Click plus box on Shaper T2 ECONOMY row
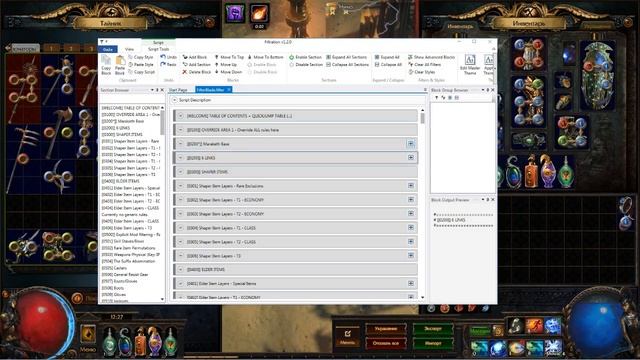Viewport: 640px width, 360px height. pos(411,213)
